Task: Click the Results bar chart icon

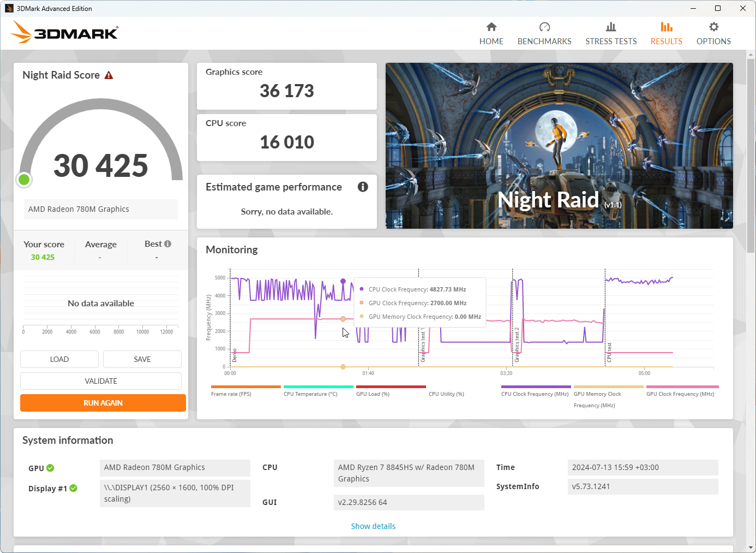Action: (x=667, y=27)
